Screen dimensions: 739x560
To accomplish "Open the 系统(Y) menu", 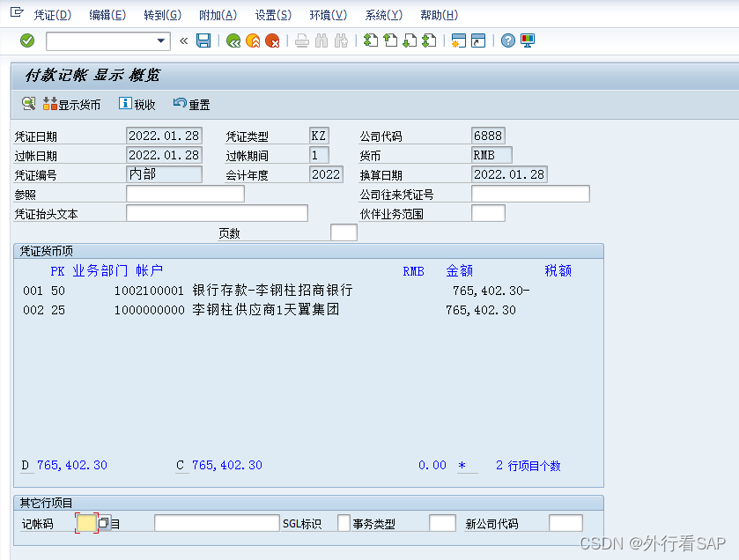I will point(384,15).
